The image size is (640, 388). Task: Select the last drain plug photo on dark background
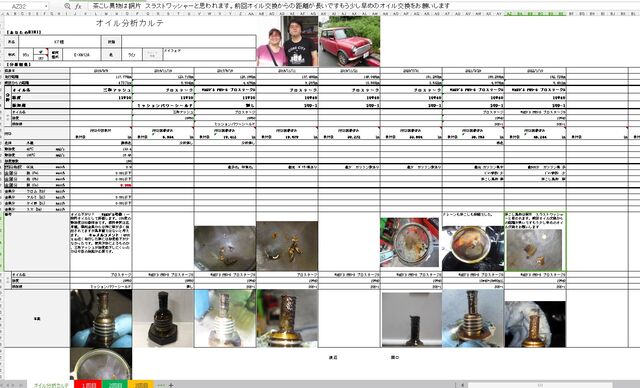[x=535, y=324]
